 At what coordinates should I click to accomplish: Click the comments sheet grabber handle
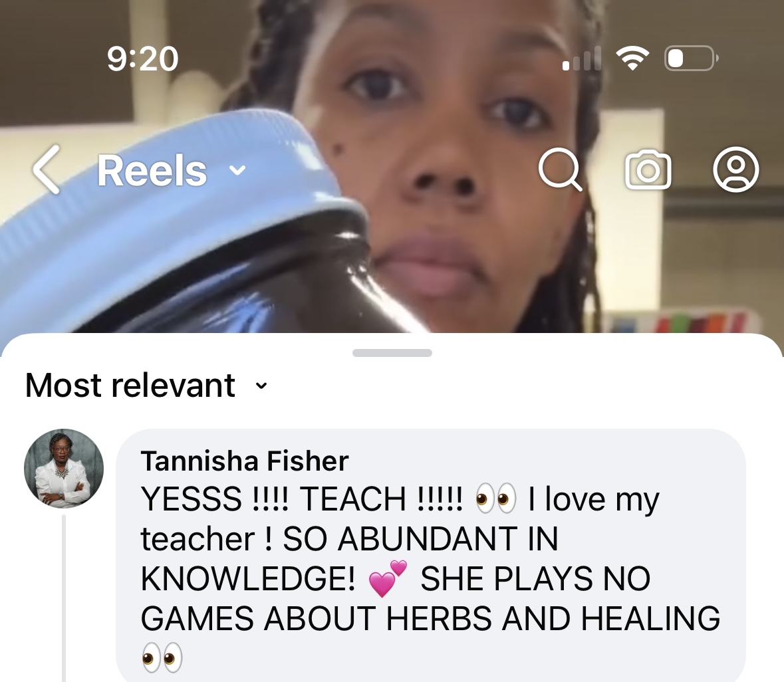[x=392, y=353]
